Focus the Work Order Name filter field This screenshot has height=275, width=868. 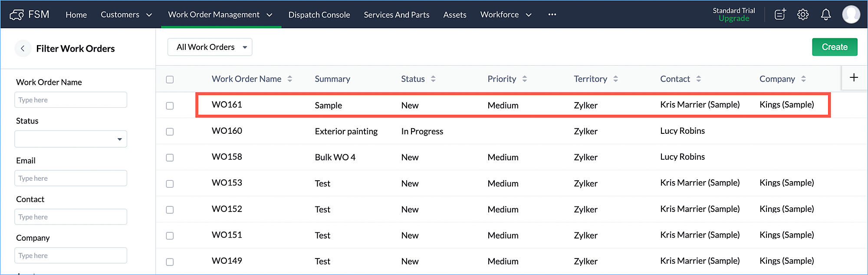pyautogui.click(x=71, y=100)
